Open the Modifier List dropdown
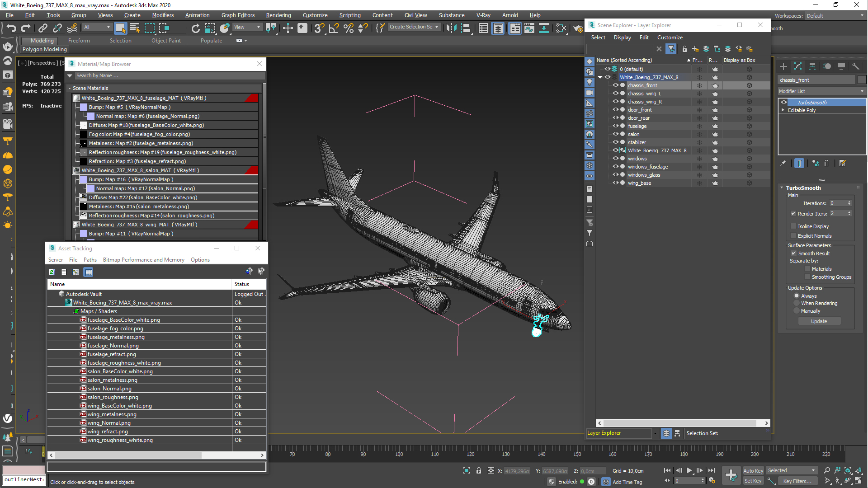This screenshot has height=488, width=868. (821, 91)
